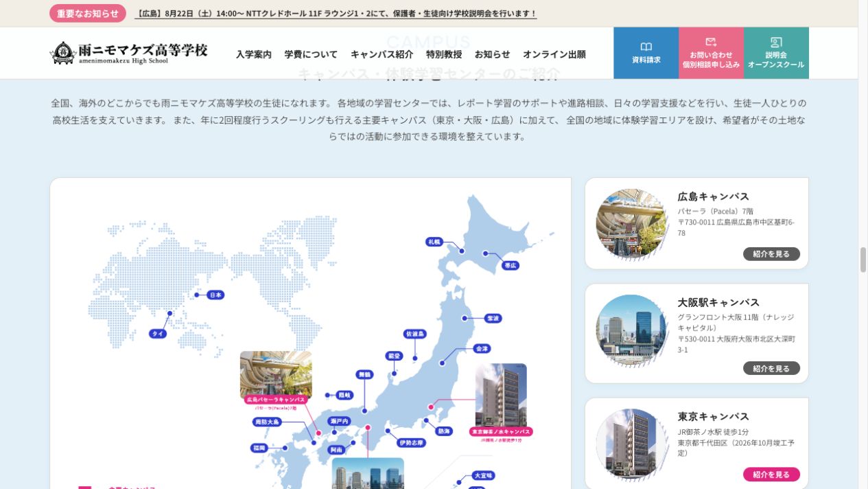868x489 pixels.
Task: Open the 特別教授 menu
Action: [444, 54]
